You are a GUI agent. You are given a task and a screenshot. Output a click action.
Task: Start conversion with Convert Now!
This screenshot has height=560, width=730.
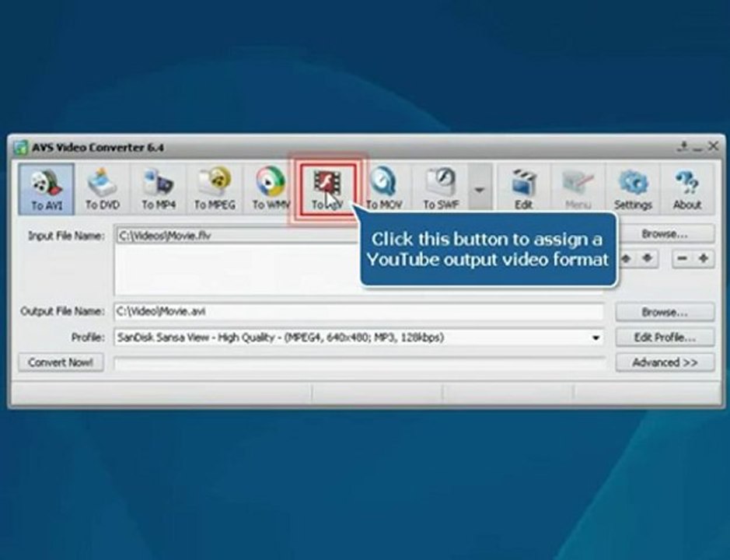61,362
